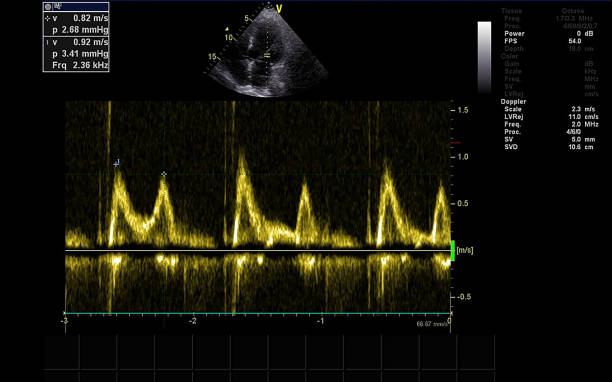Viewport: 612px width, 382px height.
Task: Click the Doppler Scale 2.3 m/s parameter
Action: coord(550,109)
